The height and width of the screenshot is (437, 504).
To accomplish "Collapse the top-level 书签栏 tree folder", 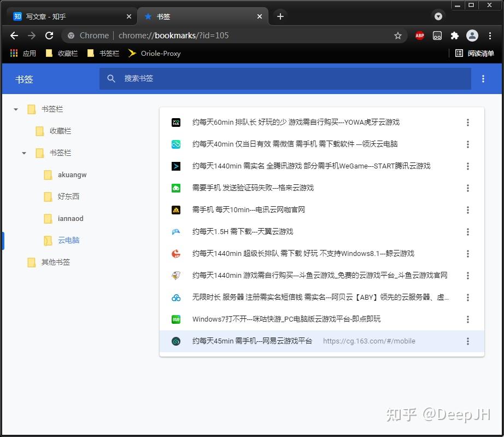I will tap(16, 109).
